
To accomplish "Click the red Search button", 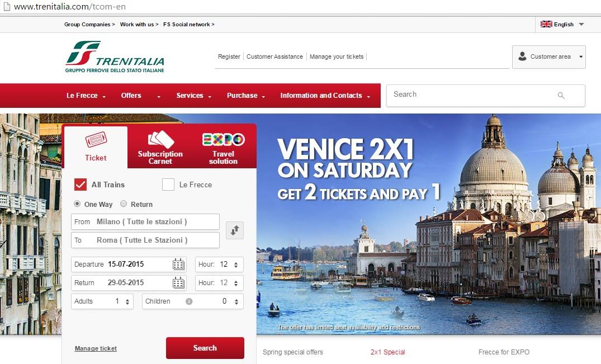I will pyautogui.click(x=205, y=348).
